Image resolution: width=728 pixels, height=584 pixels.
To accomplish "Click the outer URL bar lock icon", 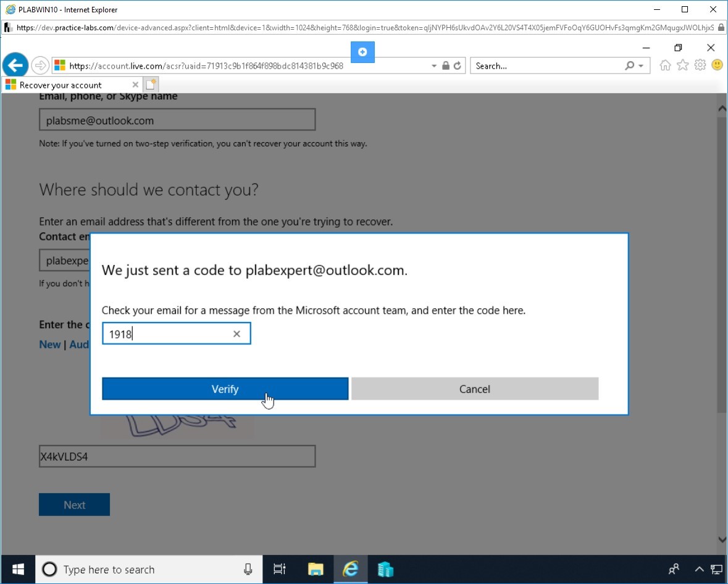I will pyautogui.click(x=721, y=28).
